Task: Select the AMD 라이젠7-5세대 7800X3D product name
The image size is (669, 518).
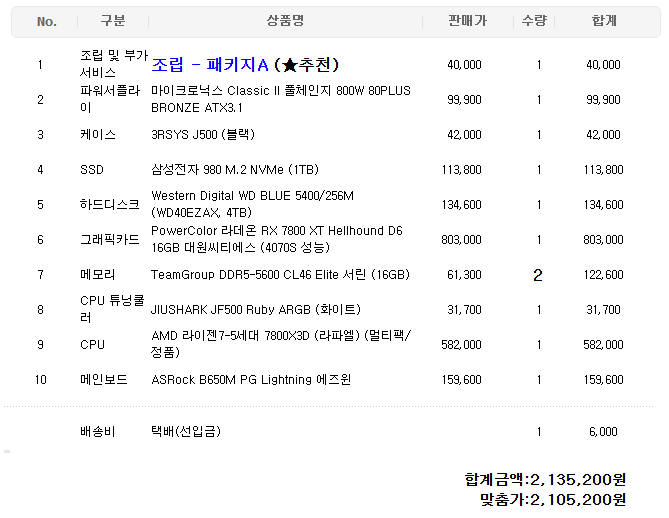Action: (x=281, y=344)
